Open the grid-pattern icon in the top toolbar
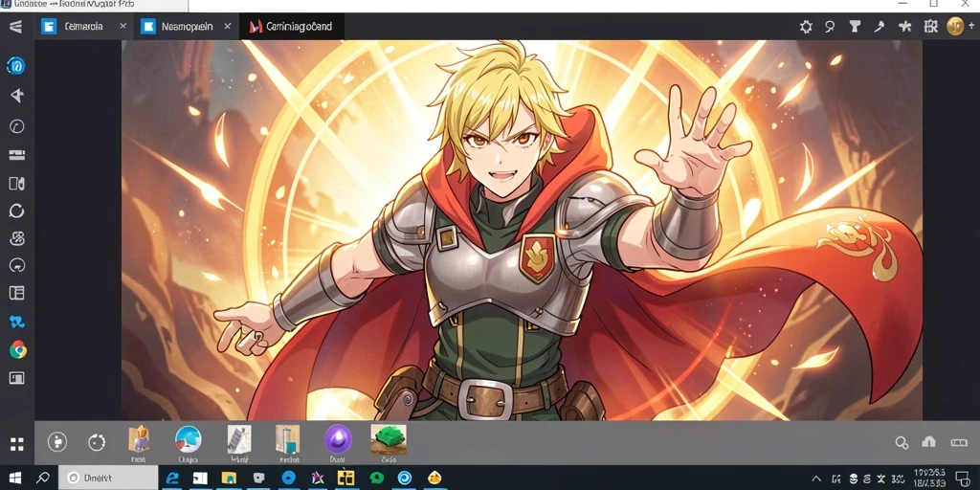 coord(930,26)
